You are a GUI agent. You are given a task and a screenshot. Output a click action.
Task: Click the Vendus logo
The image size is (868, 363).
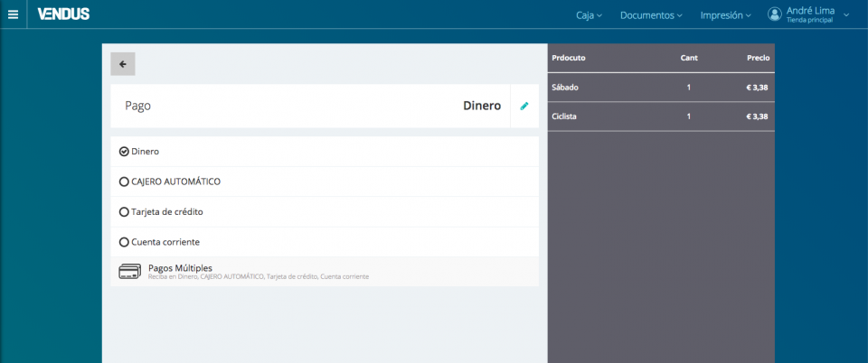pos(63,14)
